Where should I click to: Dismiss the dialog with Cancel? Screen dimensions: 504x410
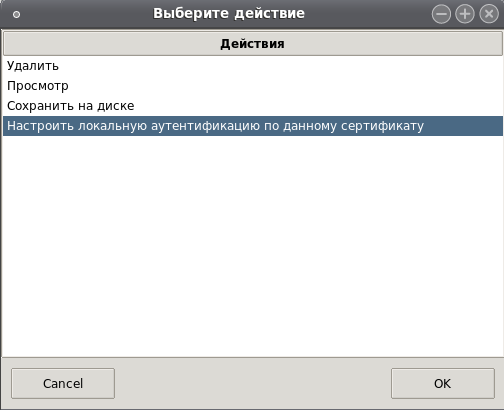[x=63, y=383]
